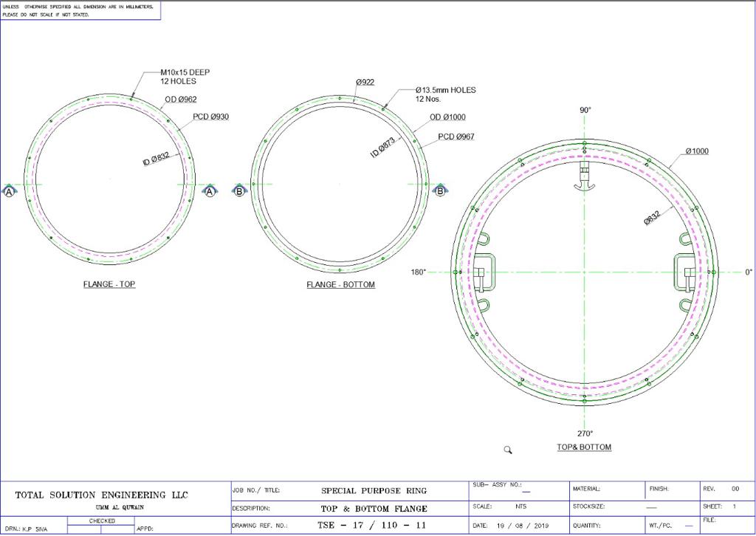Image resolution: width=756 pixels, height=536 pixels.
Task: Select the left section marker B
Action: coord(239,191)
